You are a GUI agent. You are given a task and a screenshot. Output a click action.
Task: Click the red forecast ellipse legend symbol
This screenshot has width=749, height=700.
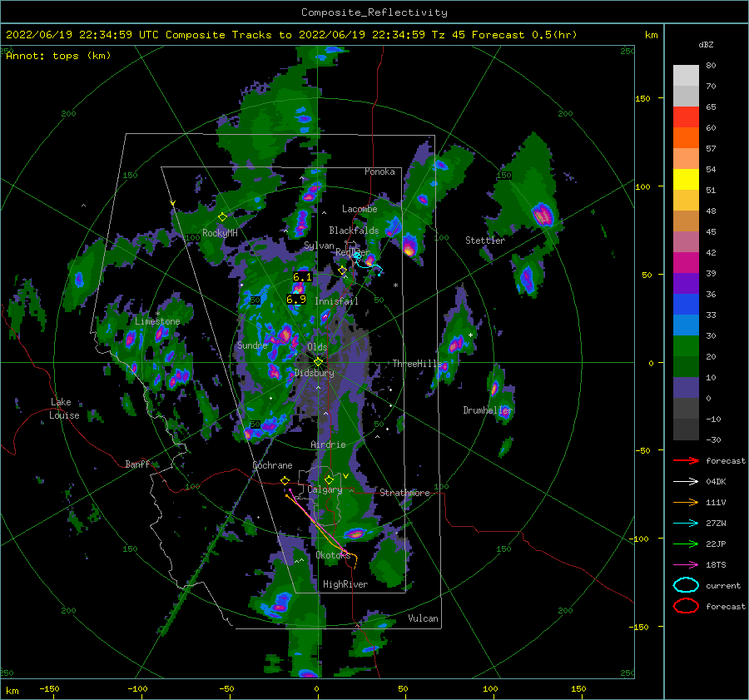tap(686, 606)
